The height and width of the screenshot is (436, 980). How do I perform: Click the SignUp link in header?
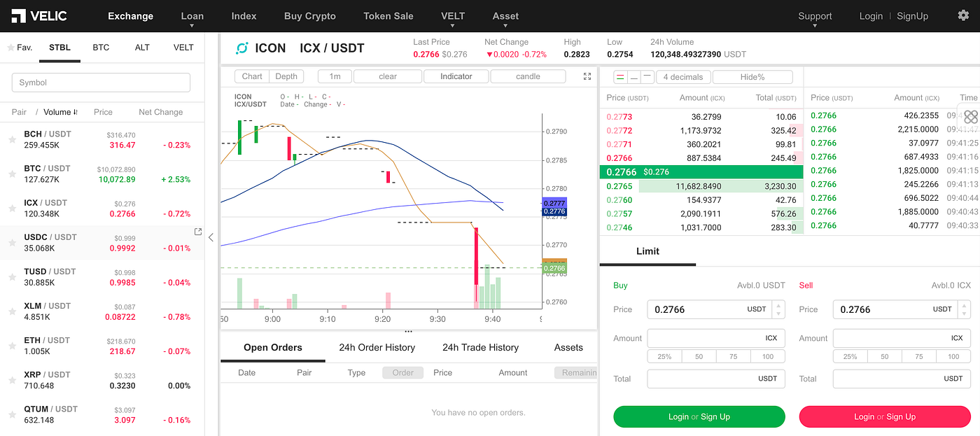click(x=912, y=15)
